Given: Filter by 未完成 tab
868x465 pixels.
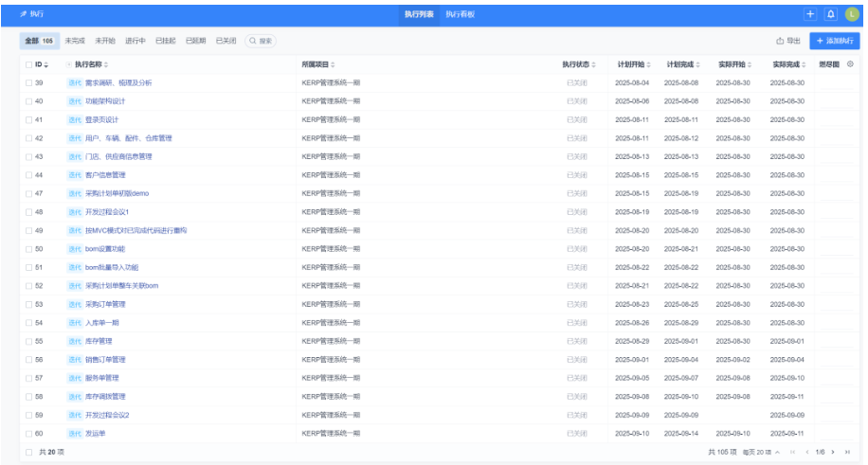Looking at the screenshot, I should point(75,41).
